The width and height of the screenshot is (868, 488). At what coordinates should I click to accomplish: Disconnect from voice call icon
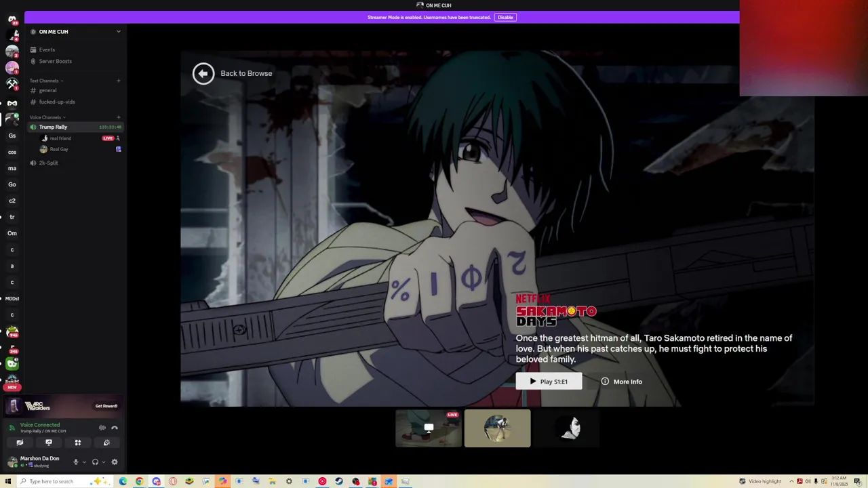pyautogui.click(x=115, y=428)
